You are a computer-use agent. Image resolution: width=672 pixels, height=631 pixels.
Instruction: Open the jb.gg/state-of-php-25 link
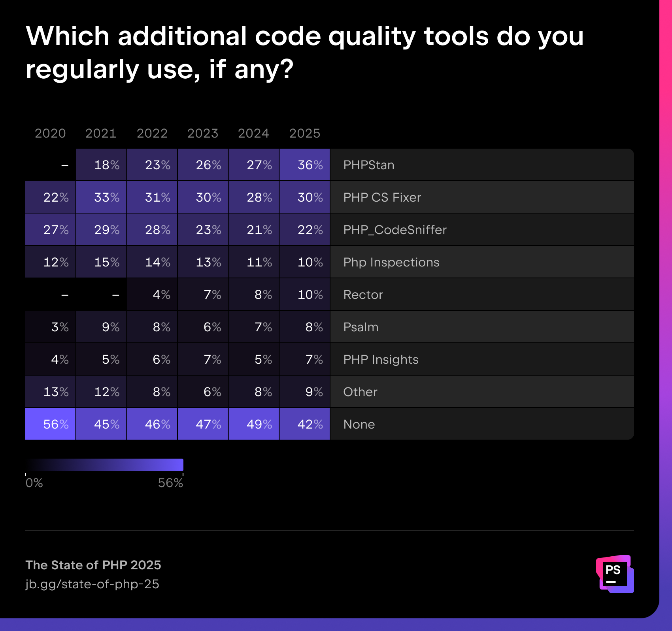click(x=92, y=584)
